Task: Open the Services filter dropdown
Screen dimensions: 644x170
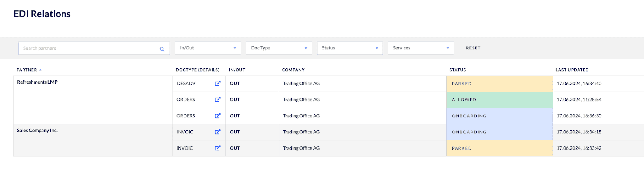Action: click(421, 48)
